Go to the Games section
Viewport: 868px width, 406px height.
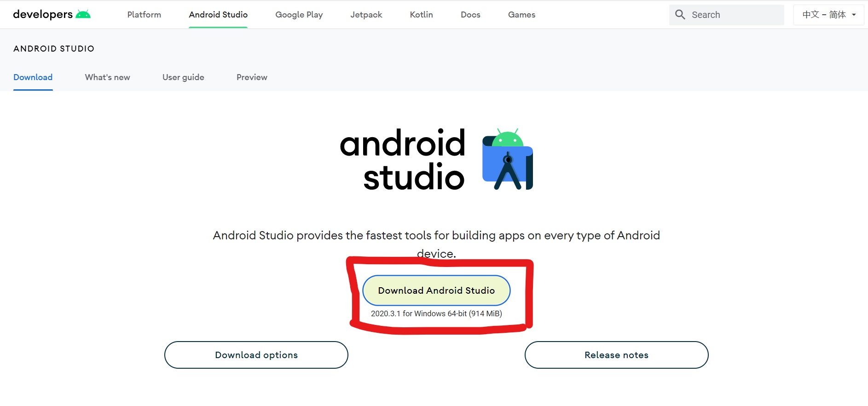tap(521, 15)
